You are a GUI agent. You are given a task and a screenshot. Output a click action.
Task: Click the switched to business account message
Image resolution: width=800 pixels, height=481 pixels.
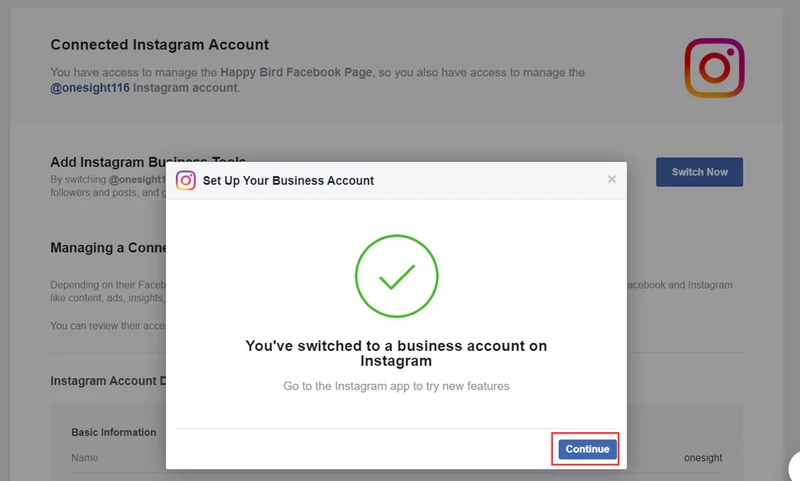pos(396,353)
